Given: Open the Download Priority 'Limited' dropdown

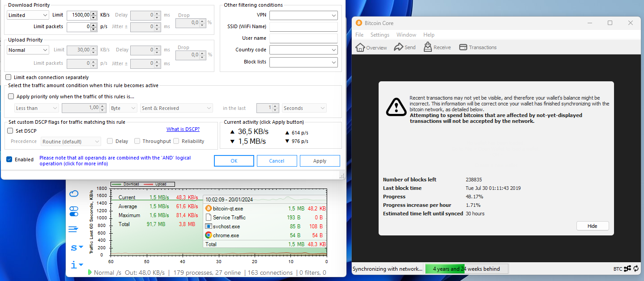Looking at the screenshot, I should [x=28, y=15].
